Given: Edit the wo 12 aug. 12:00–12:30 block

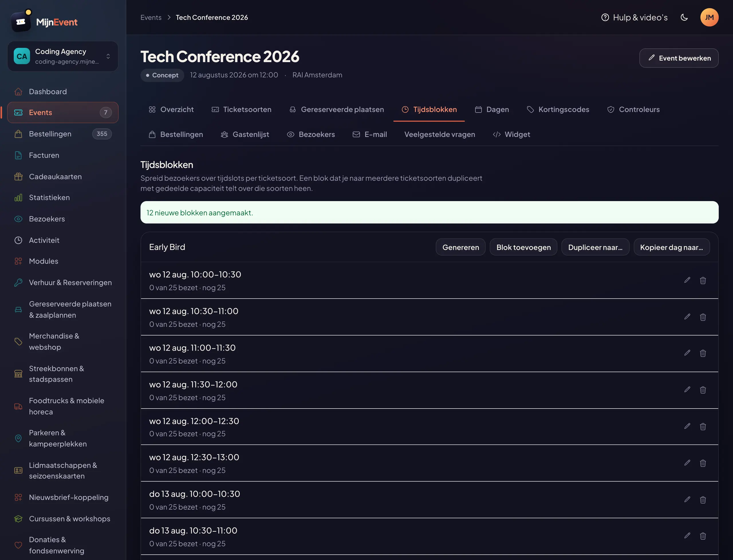Looking at the screenshot, I should coord(687,426).
